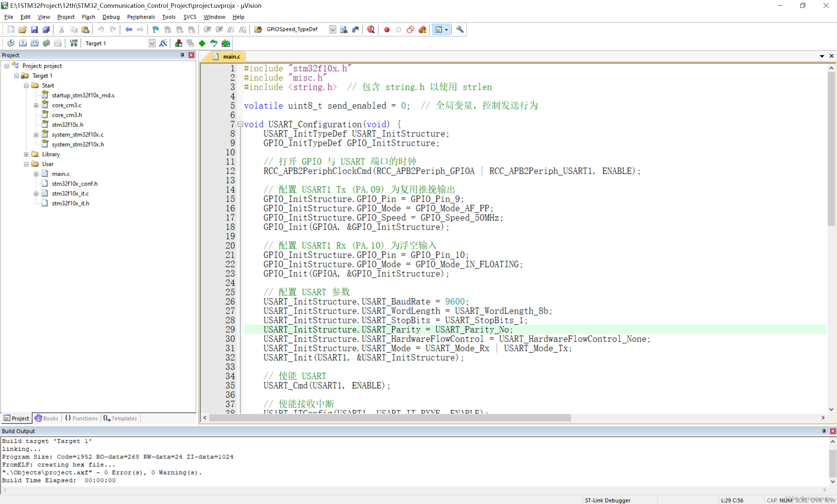Viewport: 837px width, 504px height.
Task: Collapse USART_Configuration function fold marker
Action: 240,124
